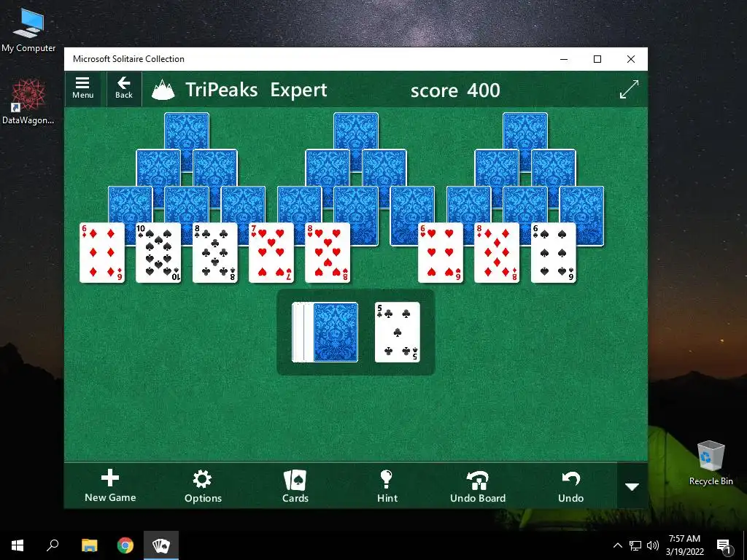The image size is (747, 560).
Task: Toggle fullscreen with the expand arrows icon
Action: [x=629, y=90]
